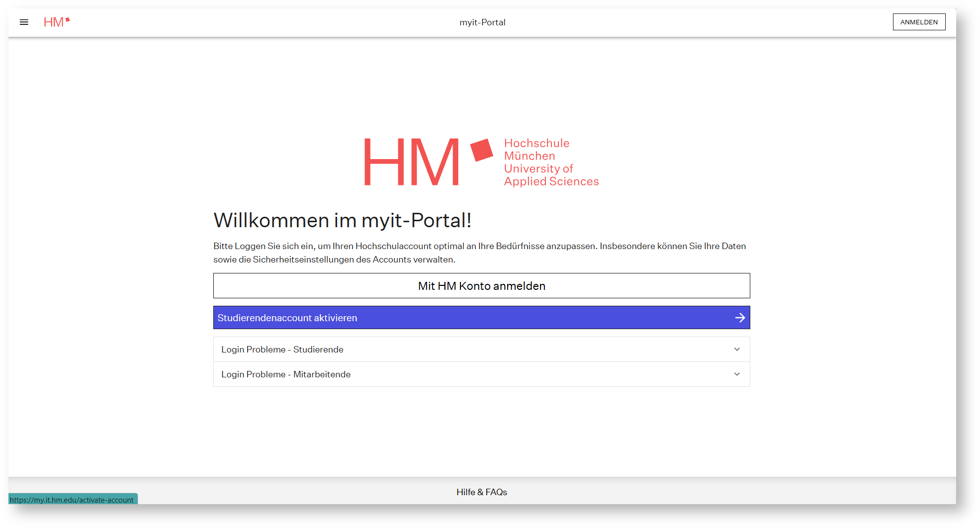Click the University of Applied Sciences text
The height and width of the screenshot is (528, 980).
pos(551,175)
